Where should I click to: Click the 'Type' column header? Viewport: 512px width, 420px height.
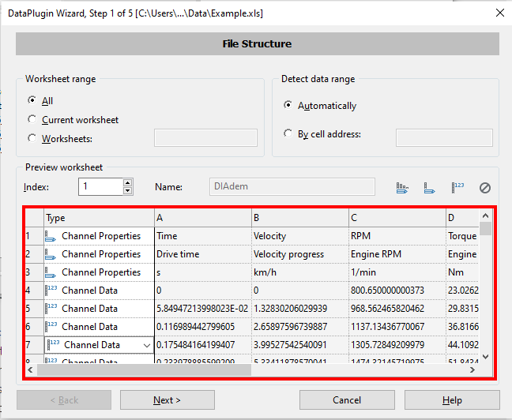coord(99,218)
